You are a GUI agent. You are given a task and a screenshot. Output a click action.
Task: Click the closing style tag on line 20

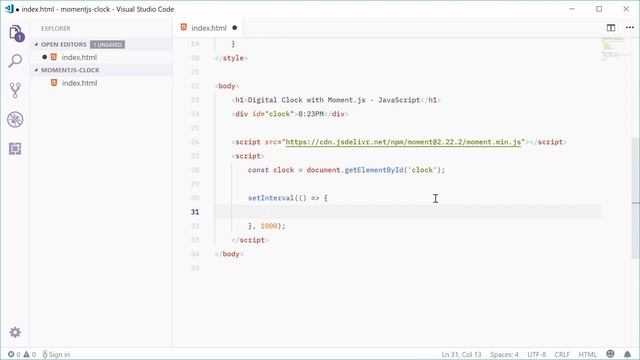pos(231,58)
